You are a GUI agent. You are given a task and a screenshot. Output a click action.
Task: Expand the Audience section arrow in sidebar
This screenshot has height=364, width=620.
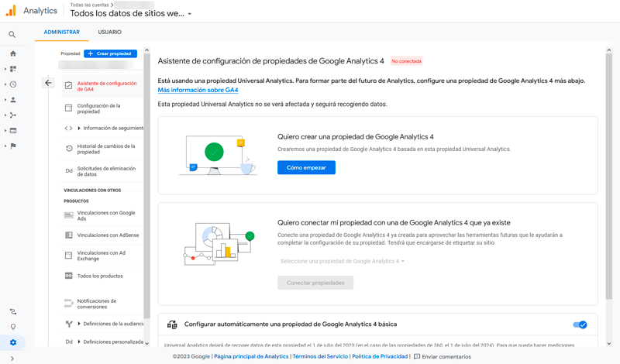(x=5, y=100)
